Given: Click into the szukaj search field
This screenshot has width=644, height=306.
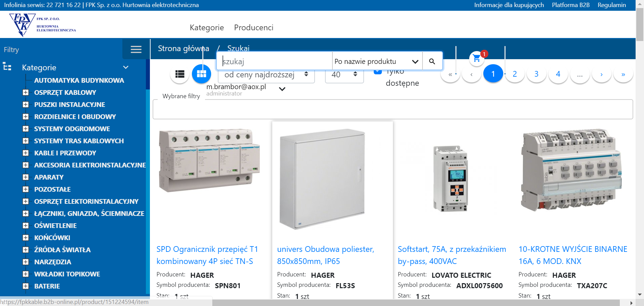Looking at the screenshot, I should point(276,61).
